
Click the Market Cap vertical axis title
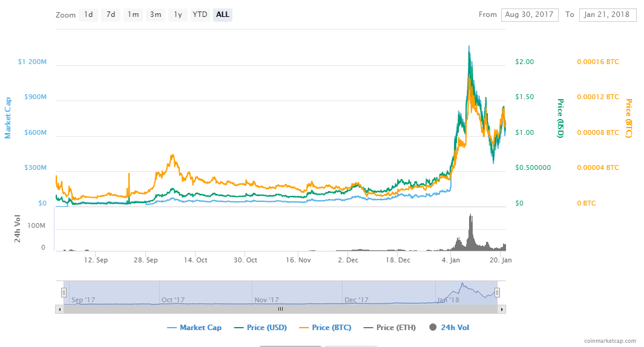8,118
